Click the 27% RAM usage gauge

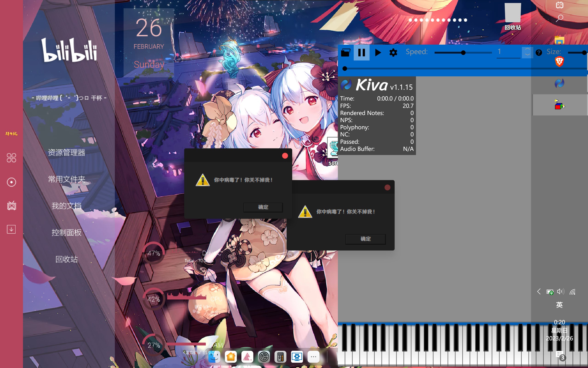154,345
